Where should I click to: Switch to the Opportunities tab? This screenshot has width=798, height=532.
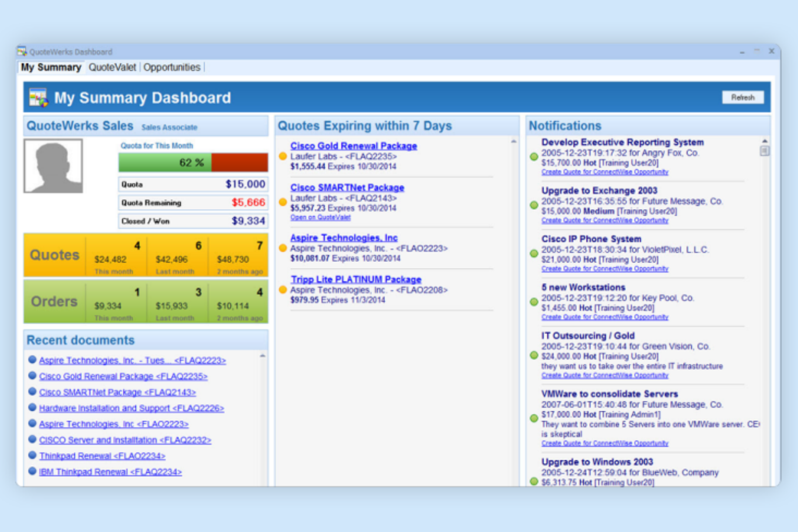tap(171, 67)
